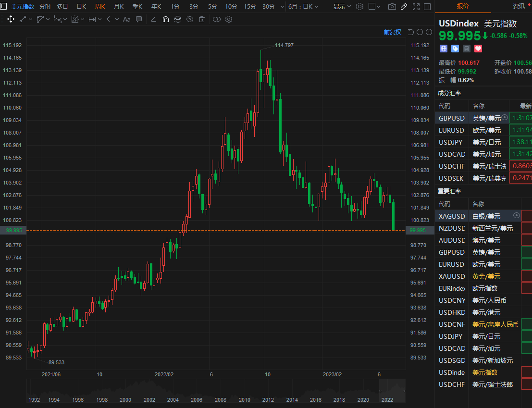The height and width of the screenshot is (408, 532).
Task: Expand the line tool dropdown arrow
Action: pyautogui.click(x=31, y=19)
